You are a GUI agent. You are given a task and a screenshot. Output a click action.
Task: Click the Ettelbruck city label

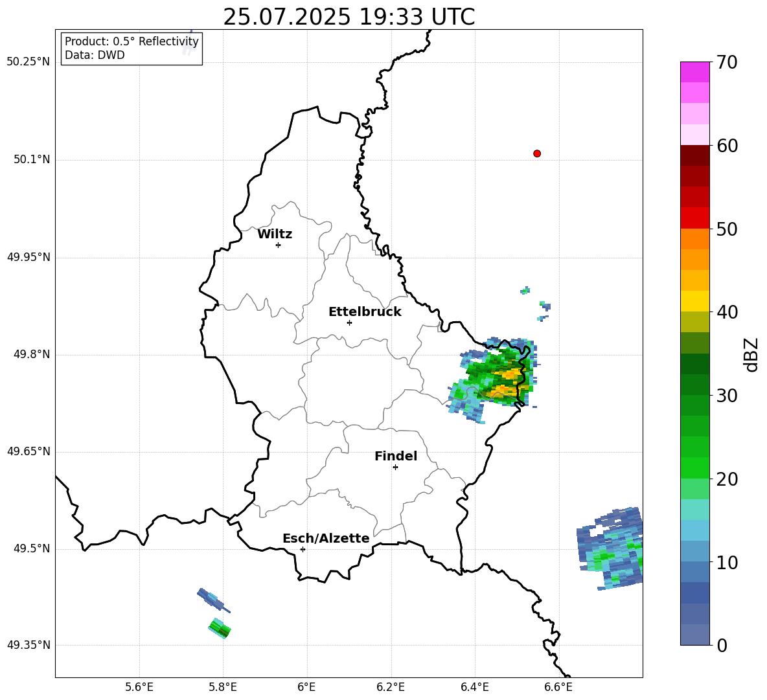click(365, 312)
